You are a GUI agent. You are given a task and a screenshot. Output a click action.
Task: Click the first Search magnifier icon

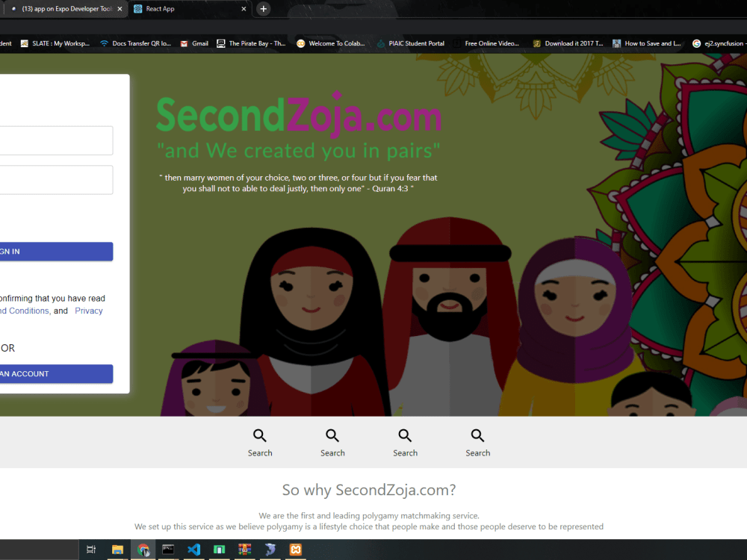[x=260, y=435]
